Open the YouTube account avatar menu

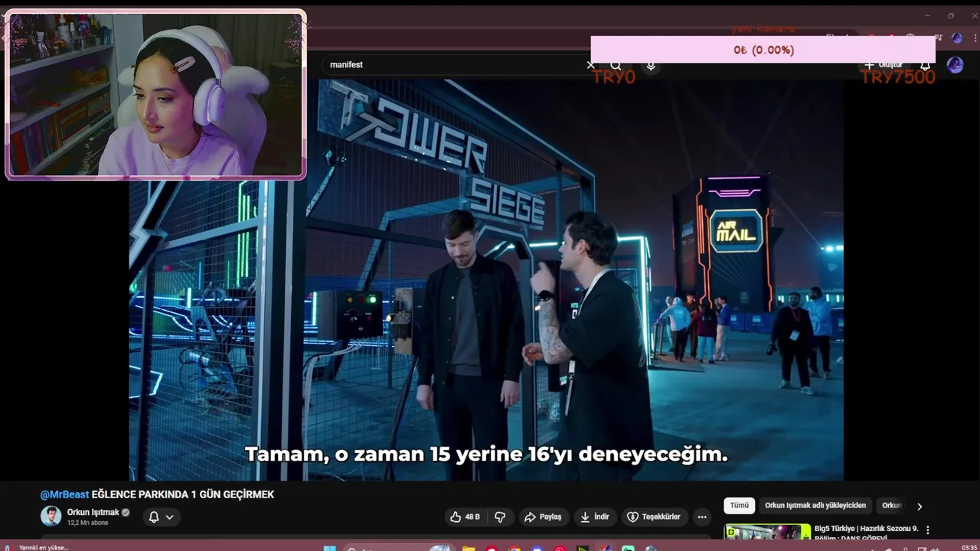coord(955,65)
